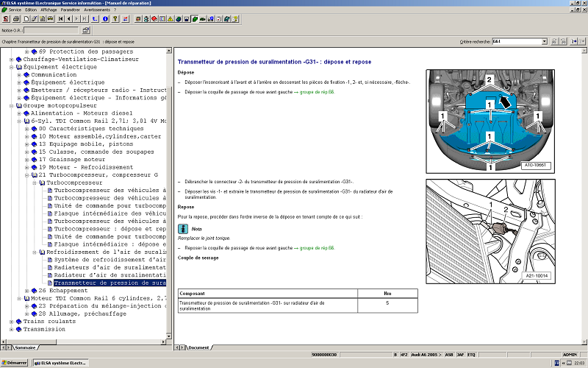Click the four-square grid toolbar icon
Screen dimensions: 588x368
coord(138,19)
